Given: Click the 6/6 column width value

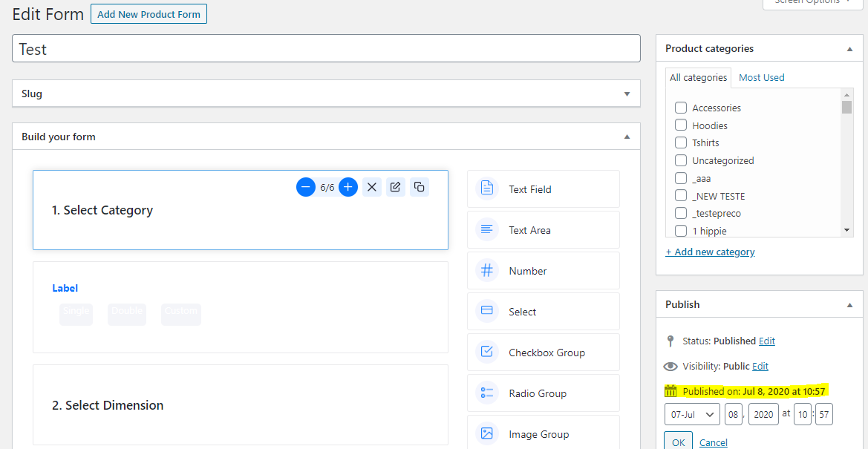Looking at the screenshot, I should coord(327,188).
